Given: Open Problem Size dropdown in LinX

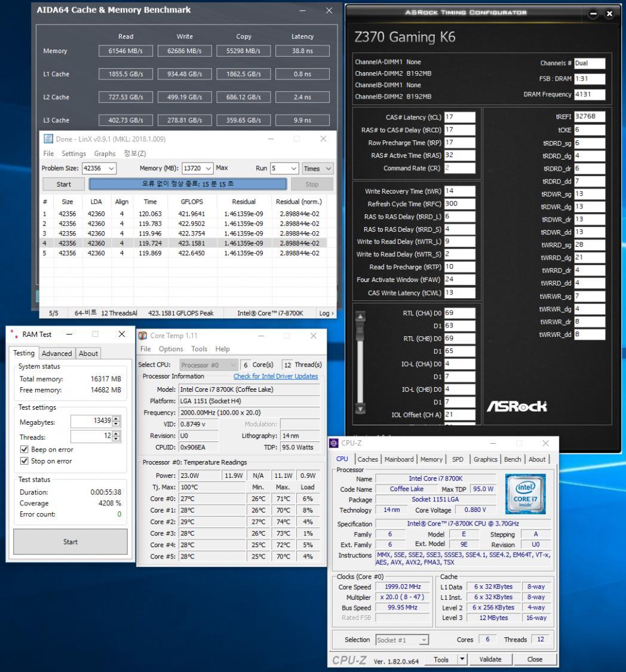Looking at the screenshot, I should pyautogui.click(x=112, y=168).
